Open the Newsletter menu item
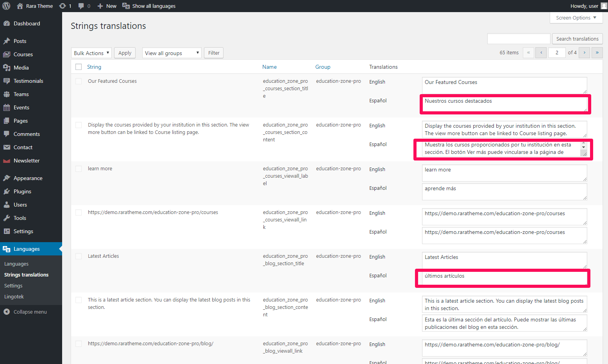608x364 pixels. pyautogui.click(x=27, y=161)
